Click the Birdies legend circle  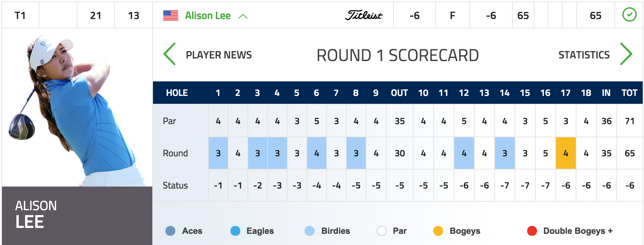[x=310, y=231]
